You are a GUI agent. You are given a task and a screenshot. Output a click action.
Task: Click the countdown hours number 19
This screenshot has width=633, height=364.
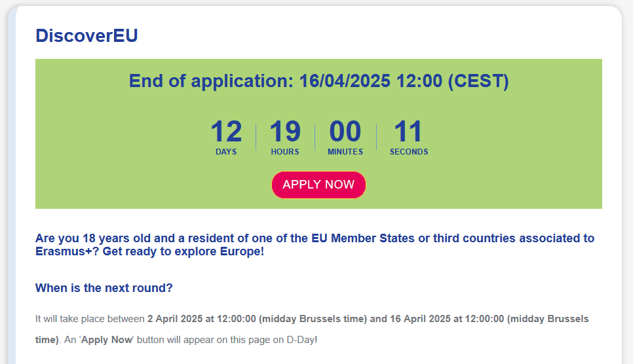285,132
